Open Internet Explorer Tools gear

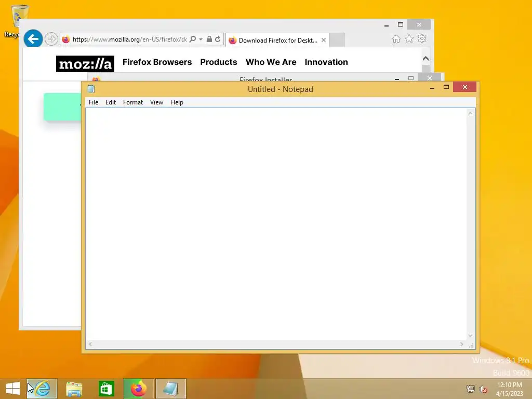coord(422,38)
